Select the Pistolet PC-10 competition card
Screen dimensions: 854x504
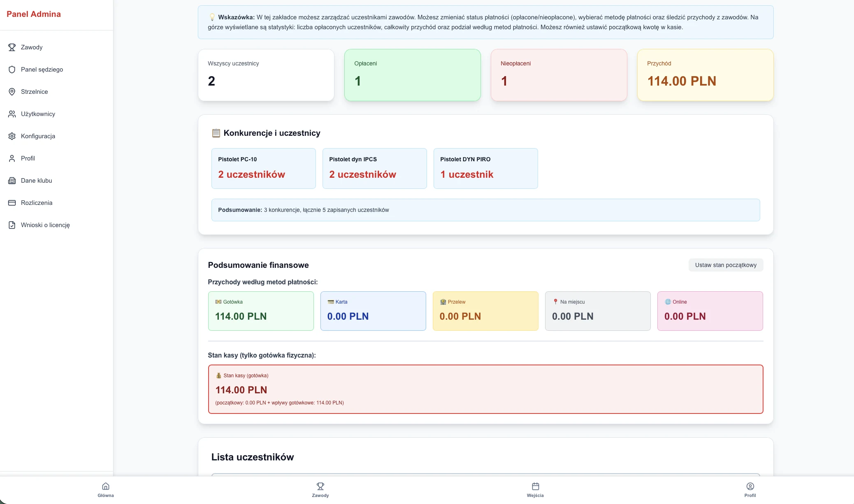(x=263, y=168)
